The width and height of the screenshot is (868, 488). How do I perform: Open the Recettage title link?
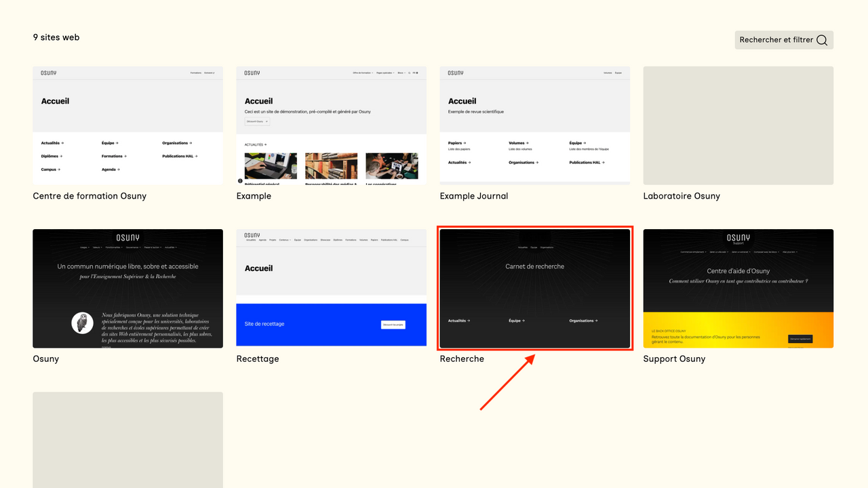pyautogui.click(x=258, y=359)
